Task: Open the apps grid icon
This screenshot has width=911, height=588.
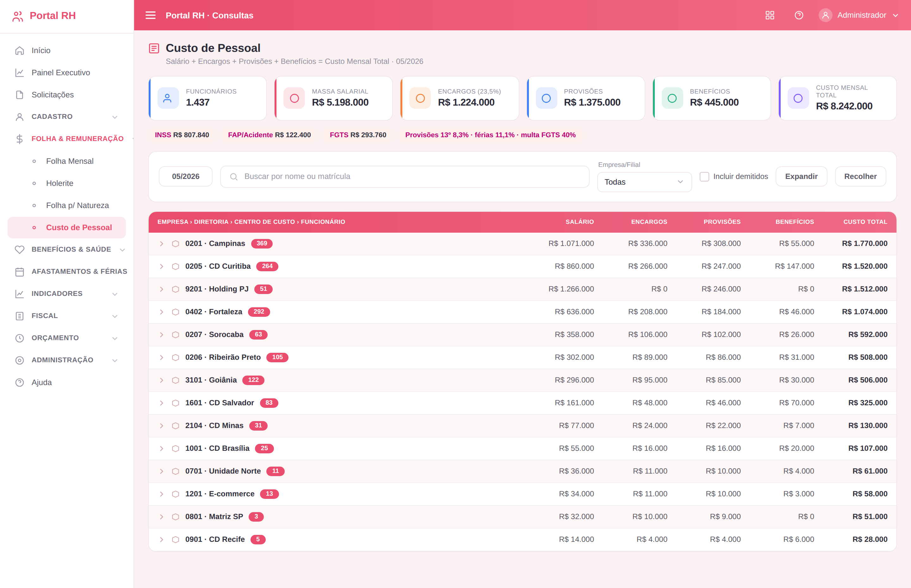Action: pyautogui.click(x=770, y=15)
